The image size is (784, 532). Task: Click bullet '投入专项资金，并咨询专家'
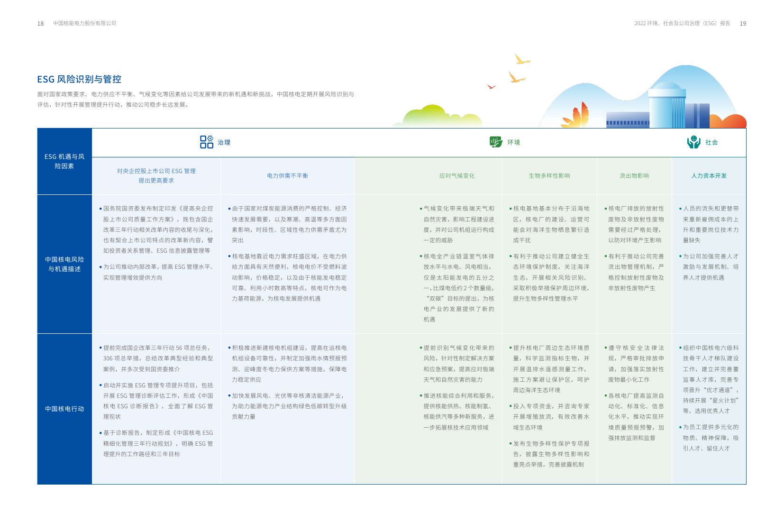point(549,417)
